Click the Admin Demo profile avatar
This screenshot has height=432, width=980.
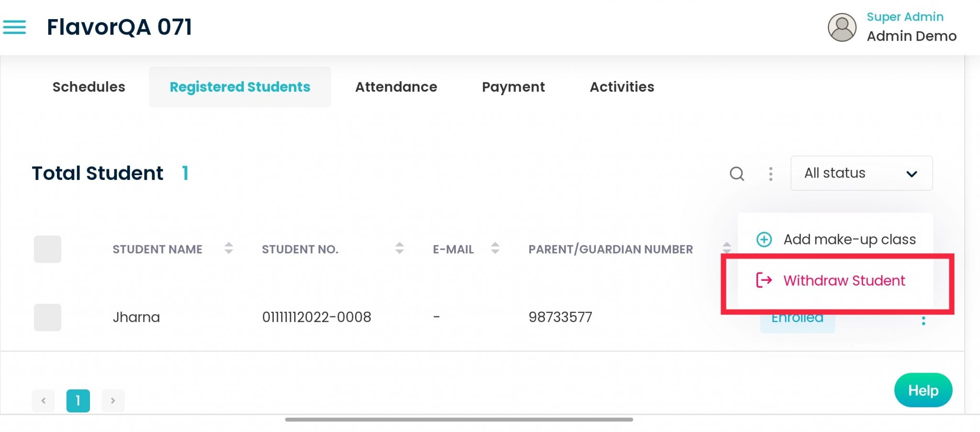[x=842, y=27]
